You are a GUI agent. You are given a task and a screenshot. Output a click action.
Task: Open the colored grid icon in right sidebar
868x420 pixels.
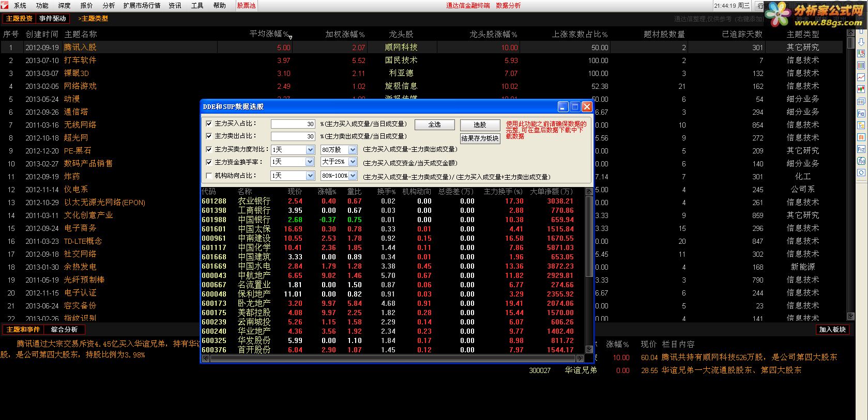tap(861, 66)
